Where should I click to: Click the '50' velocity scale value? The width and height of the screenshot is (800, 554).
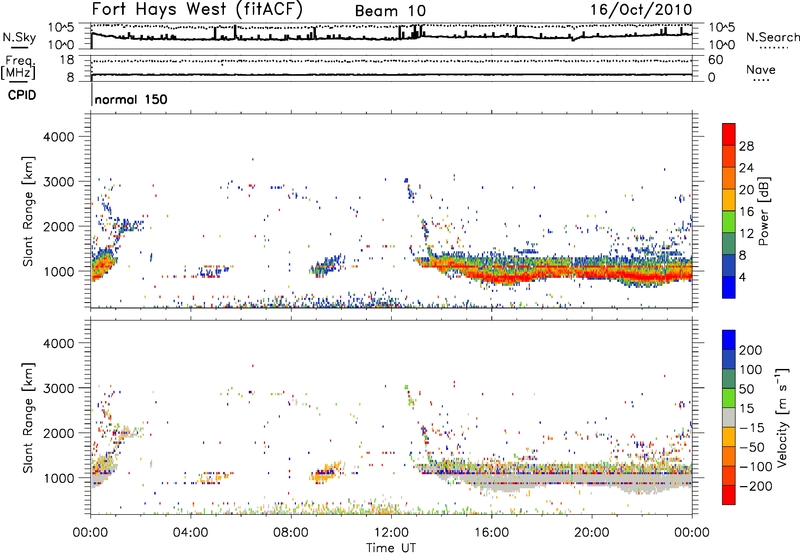tap(746, 389)
